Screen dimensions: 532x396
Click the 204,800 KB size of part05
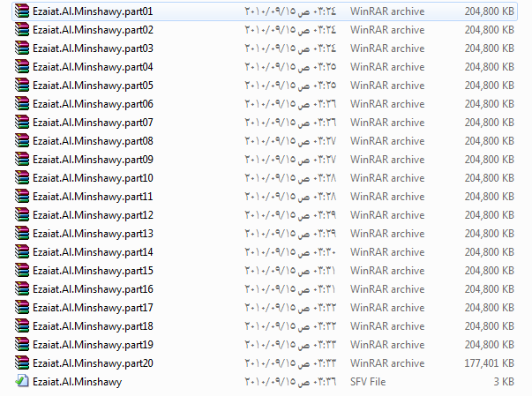point(490,85)
